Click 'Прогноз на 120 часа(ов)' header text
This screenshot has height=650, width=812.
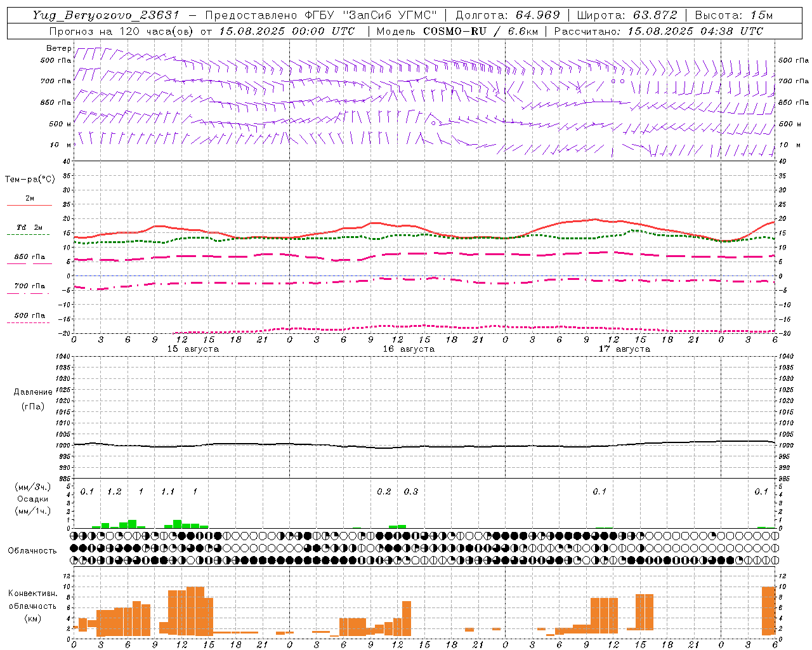[x=122, y=31]
